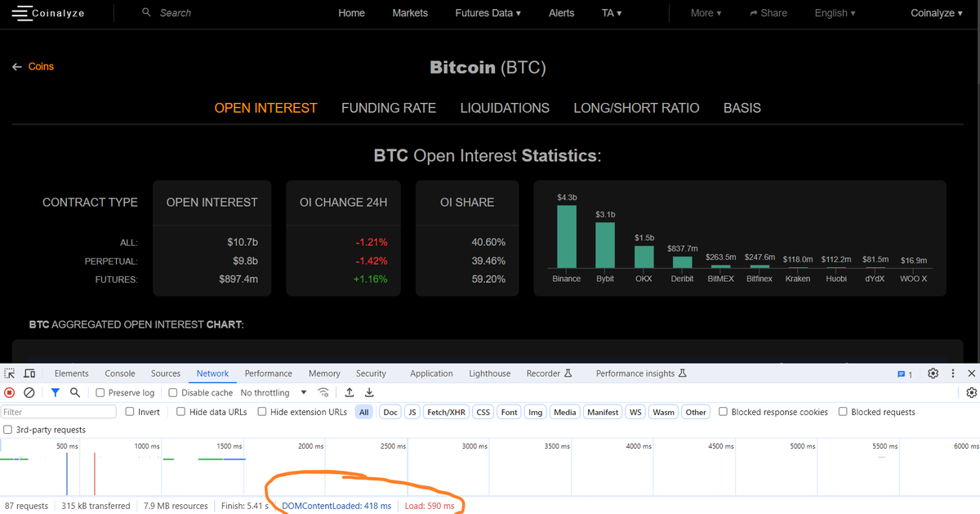Screen dimensions: 980x514
Task: Open the Performance tab in DevTools
Action: [x=268, y=373]
